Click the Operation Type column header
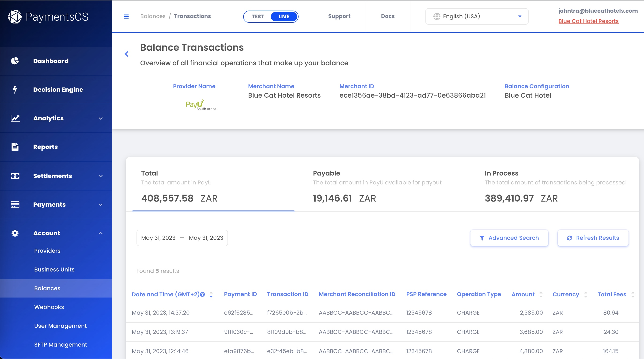Screen dimensions: 644x359 tap(479, 294)
